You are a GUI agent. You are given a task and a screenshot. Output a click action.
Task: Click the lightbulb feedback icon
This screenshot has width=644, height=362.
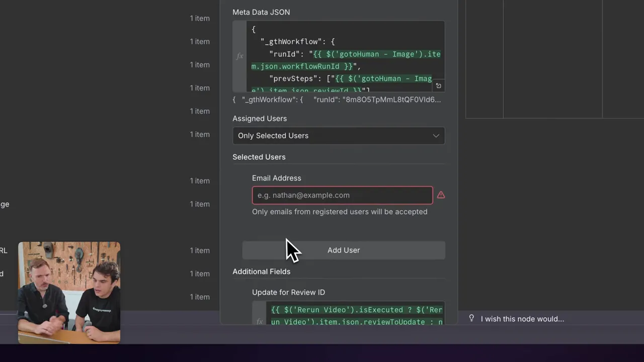coord(471,318)
